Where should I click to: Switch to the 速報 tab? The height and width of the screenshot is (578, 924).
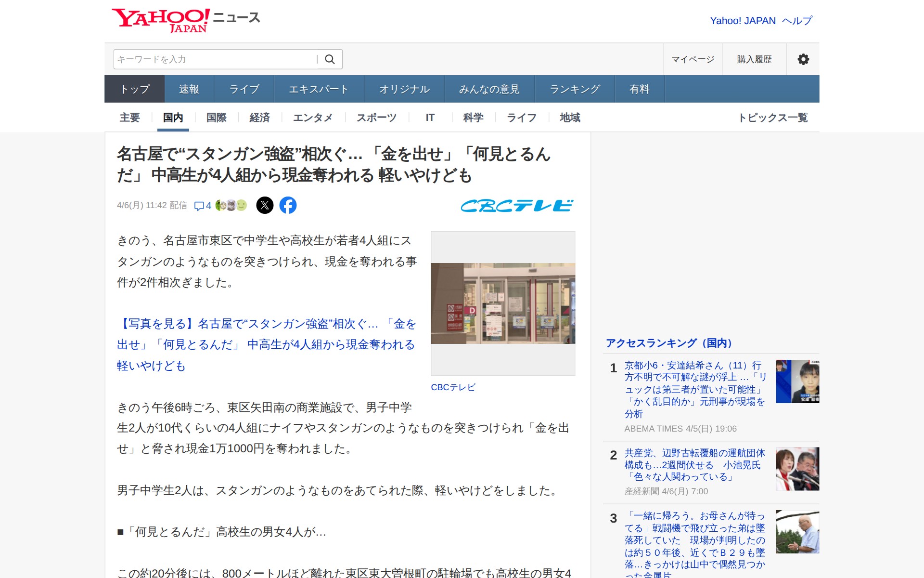(189, 89)
